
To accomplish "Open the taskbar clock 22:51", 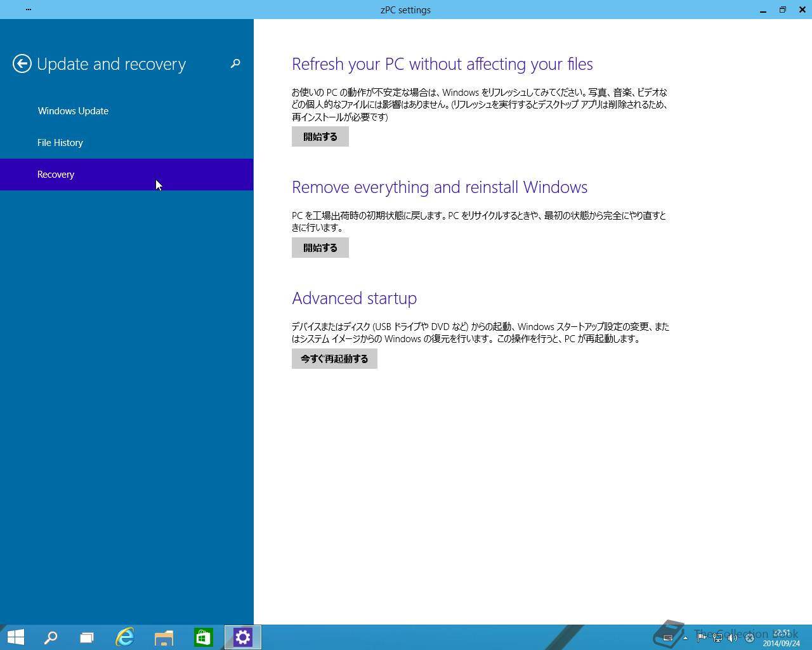I will pyautogui.click(x=782, y=638).
